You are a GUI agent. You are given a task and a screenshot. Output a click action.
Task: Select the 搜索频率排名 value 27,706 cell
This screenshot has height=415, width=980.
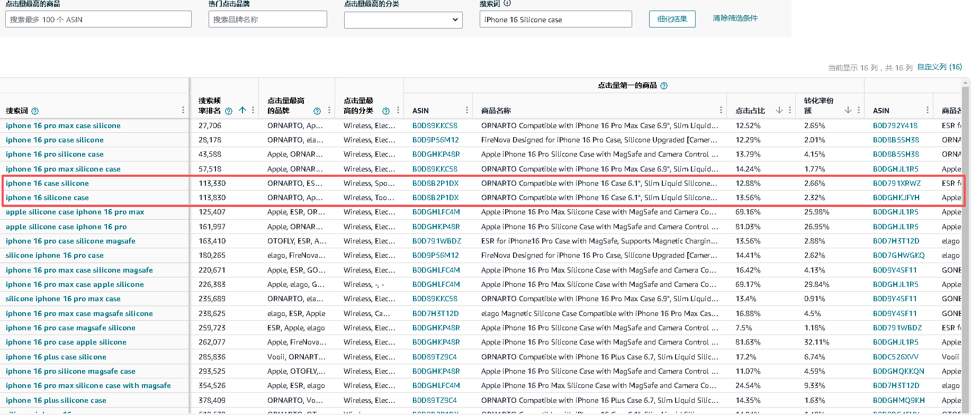click(210, 126)
